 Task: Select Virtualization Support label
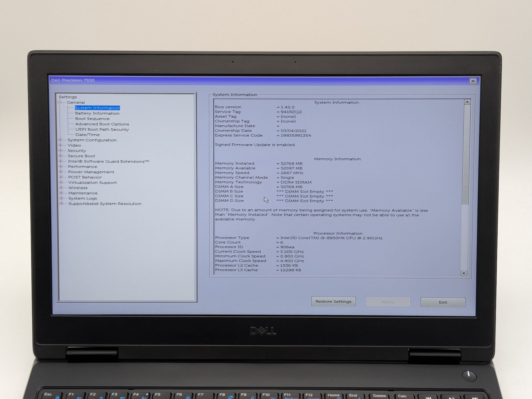(x=92, y=183)
